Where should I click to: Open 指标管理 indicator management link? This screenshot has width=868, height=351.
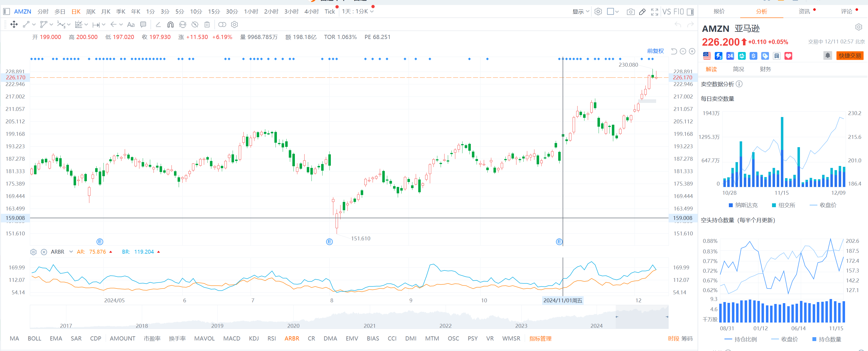[540, 339]
